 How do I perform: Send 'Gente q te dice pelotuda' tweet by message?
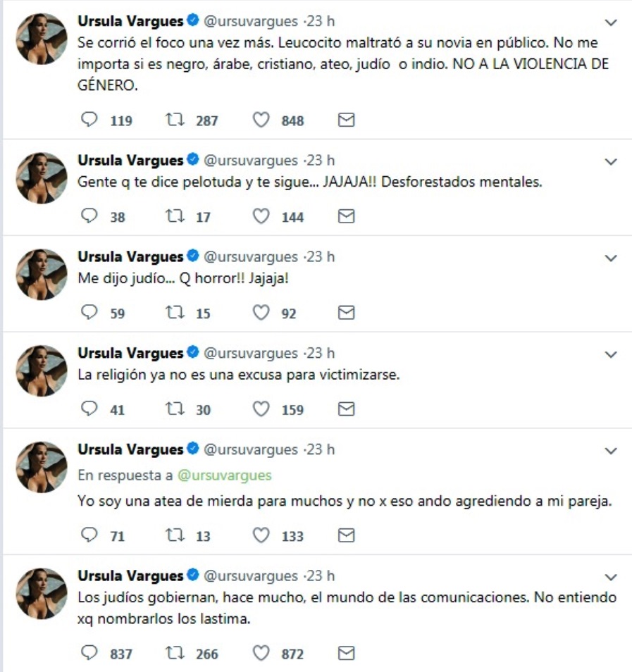click(x=346, y=217)
